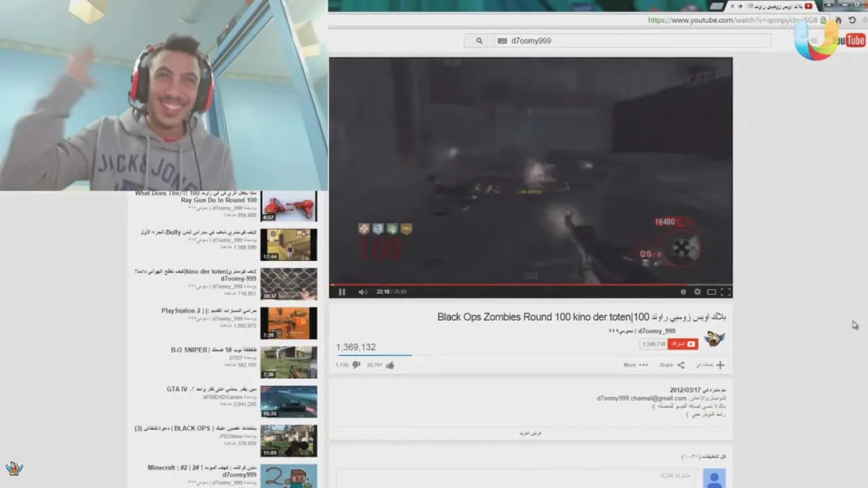Open the Ray Gun Round 100 thumbnail

(289, 206)
